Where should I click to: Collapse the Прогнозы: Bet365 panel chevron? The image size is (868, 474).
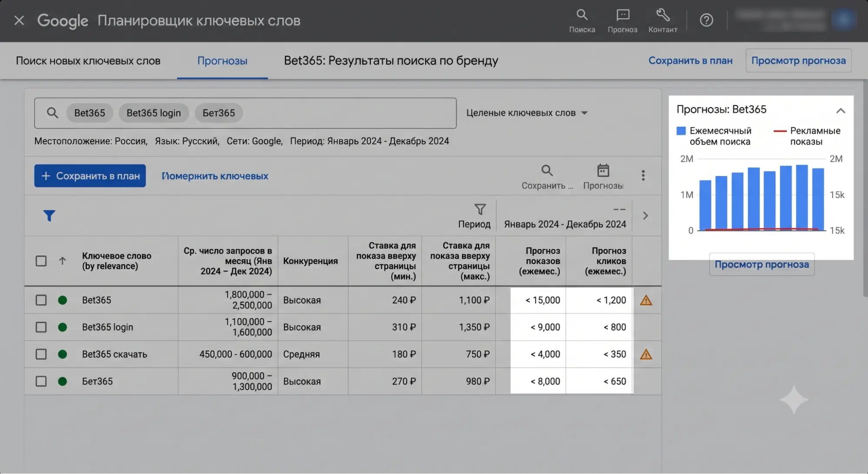click(841, 111)
